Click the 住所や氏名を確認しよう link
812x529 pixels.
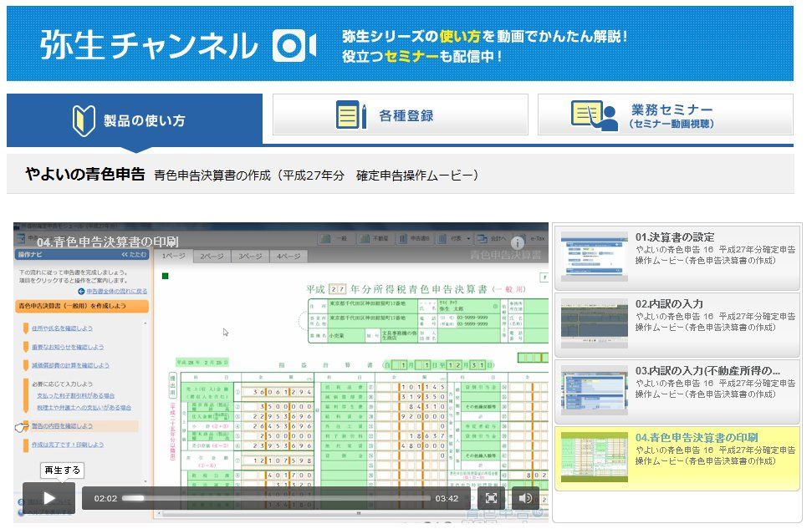[x=62, y=328]
